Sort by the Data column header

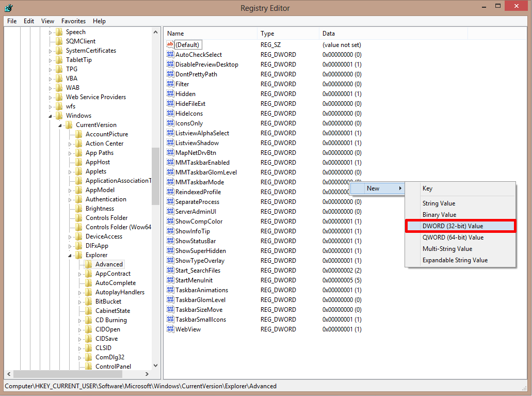click(x=393, y=34)
